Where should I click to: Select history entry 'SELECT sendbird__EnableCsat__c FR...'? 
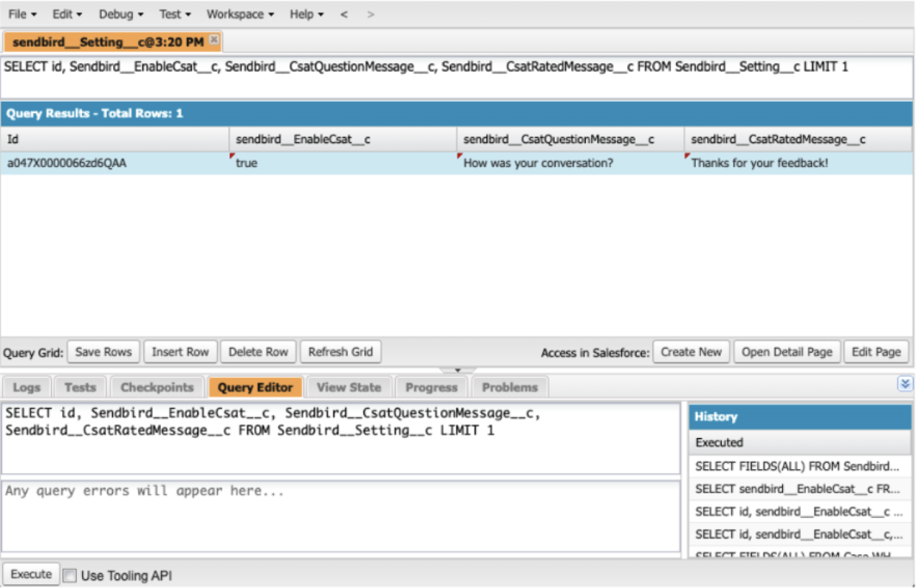tap(800, 489)
